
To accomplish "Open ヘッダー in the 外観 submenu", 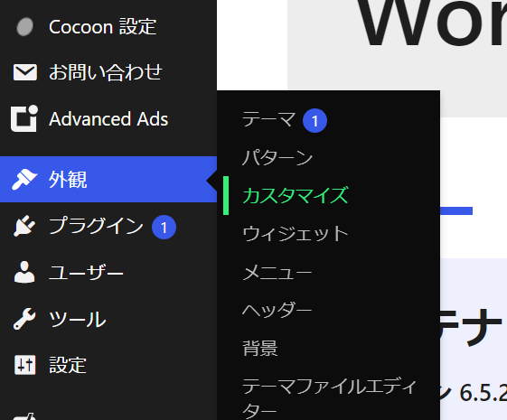I will 277,310.
